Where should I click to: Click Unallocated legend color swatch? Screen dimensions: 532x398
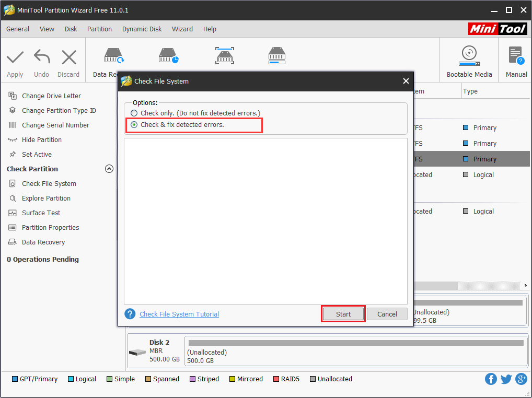coord(313,379)
